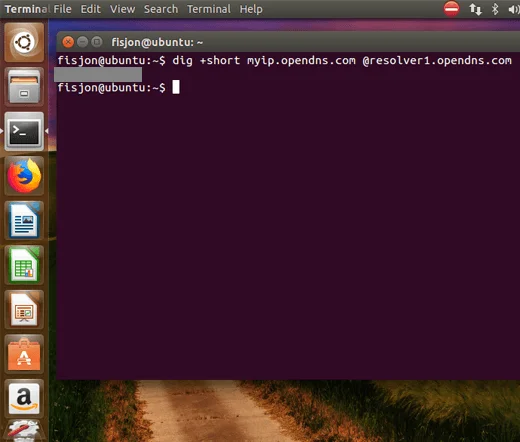
Task: Open LibreOffice Writer
Action: pyautogui.click(x=24, y=220)
